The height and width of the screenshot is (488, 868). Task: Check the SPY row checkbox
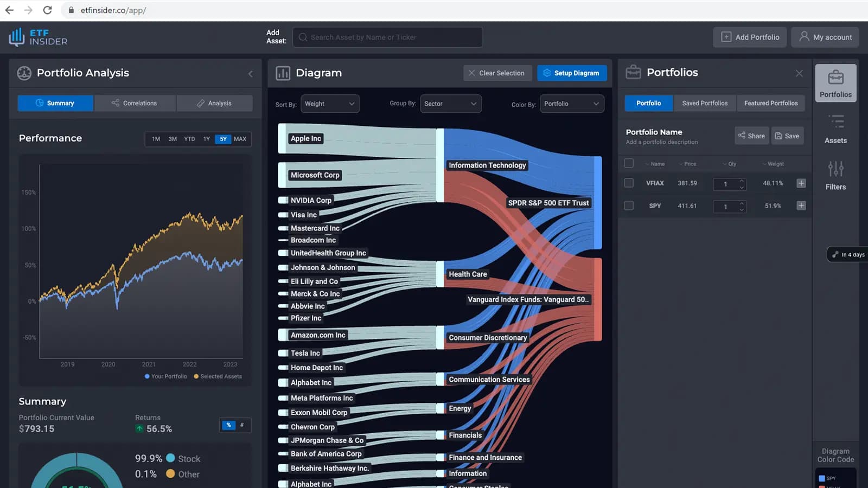(x=629, y=206)
